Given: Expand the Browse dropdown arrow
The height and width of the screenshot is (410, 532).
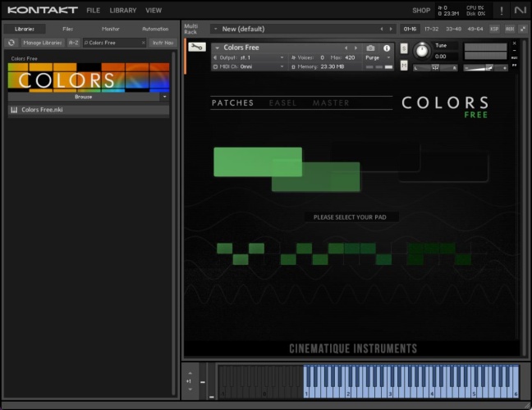Looking at the screenshot, I should (164, 96).
